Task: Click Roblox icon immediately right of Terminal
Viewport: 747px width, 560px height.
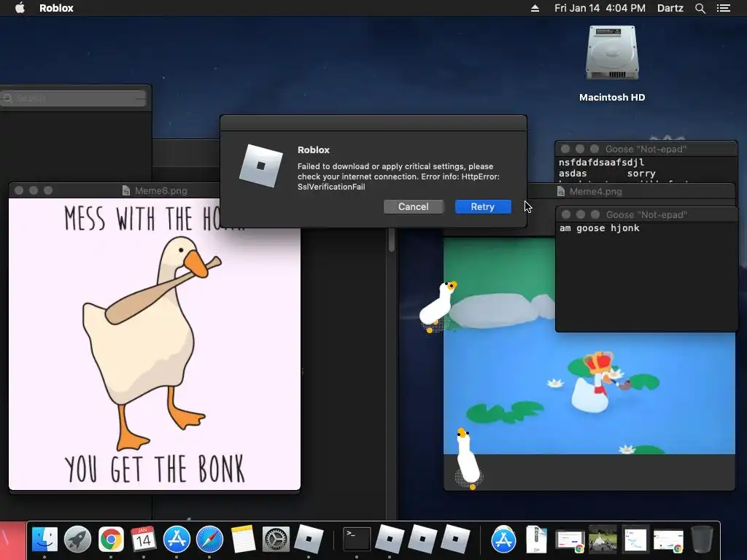Action: tap(390, 539)
